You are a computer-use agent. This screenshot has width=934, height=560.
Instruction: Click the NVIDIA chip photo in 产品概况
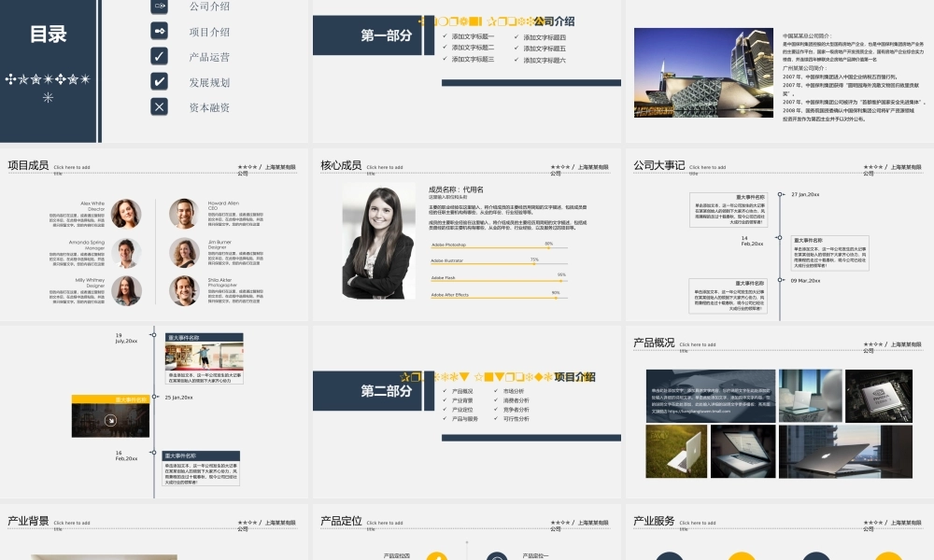[x=879, y=396]
